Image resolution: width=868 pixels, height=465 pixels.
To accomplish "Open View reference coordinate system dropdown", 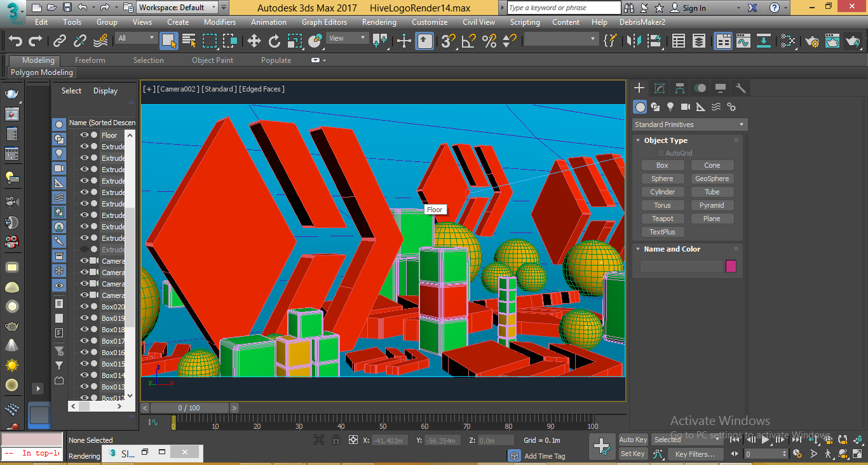I will click(347, 38).
